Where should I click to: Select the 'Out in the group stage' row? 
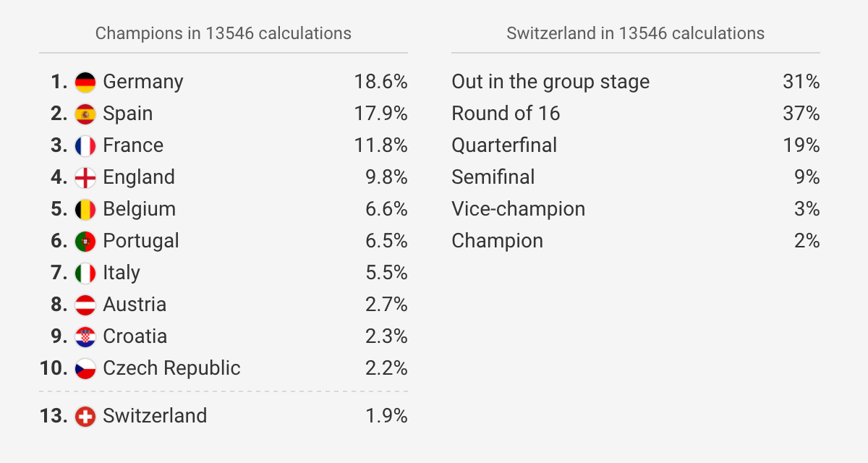click(636, 82)
